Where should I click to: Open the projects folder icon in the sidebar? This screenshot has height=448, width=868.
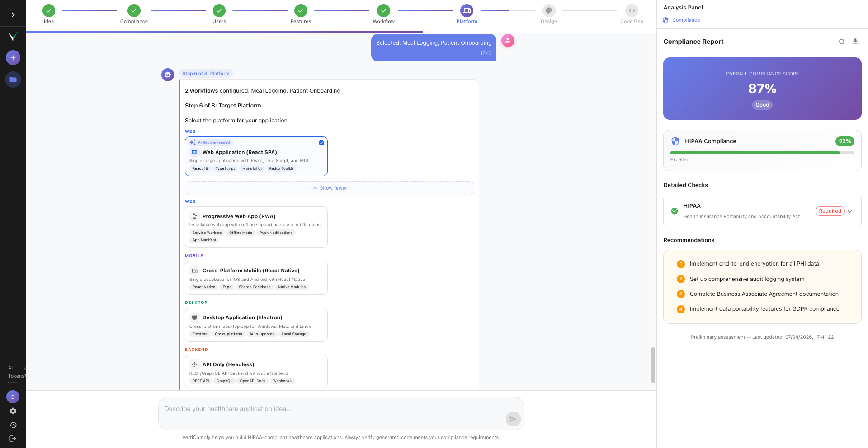(13, 79)
